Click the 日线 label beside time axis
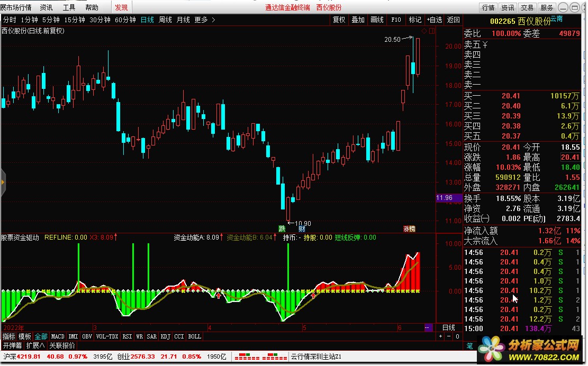 click(x=448, y=327)
